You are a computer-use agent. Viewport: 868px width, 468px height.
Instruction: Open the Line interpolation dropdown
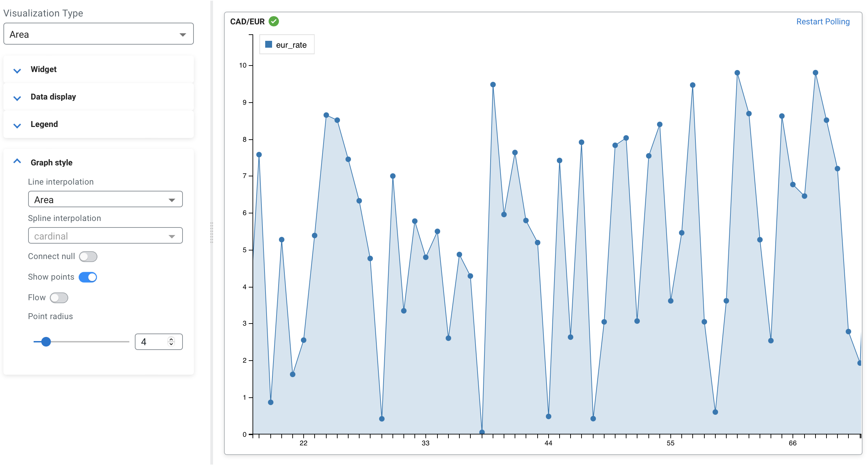click(x=105, y=199)
